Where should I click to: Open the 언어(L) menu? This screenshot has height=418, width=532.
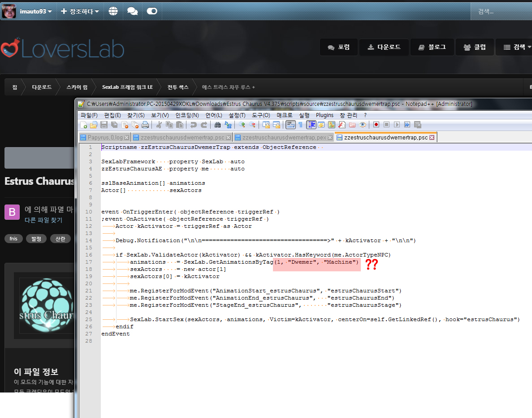click(214, 115)
